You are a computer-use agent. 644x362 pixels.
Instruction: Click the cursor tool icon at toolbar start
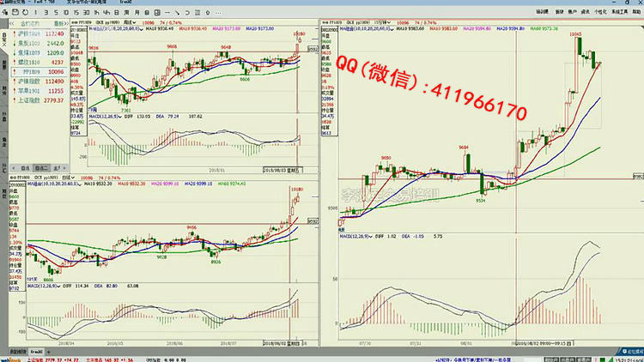(5, 12)
